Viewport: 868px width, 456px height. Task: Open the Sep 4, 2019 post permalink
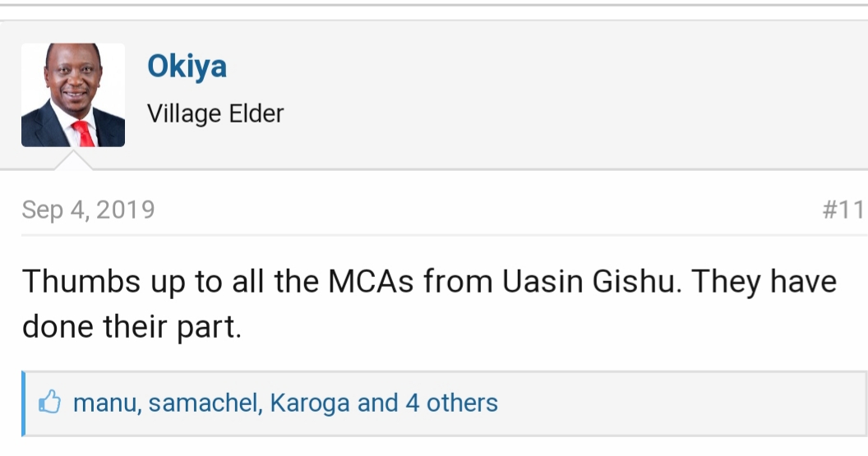[88, 210]
